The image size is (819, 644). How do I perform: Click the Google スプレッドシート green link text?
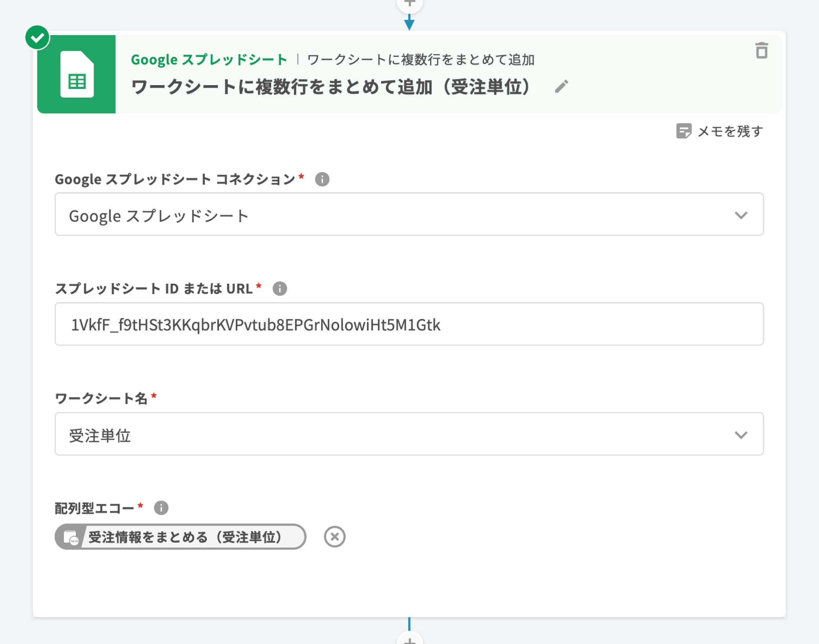[209, 60]
